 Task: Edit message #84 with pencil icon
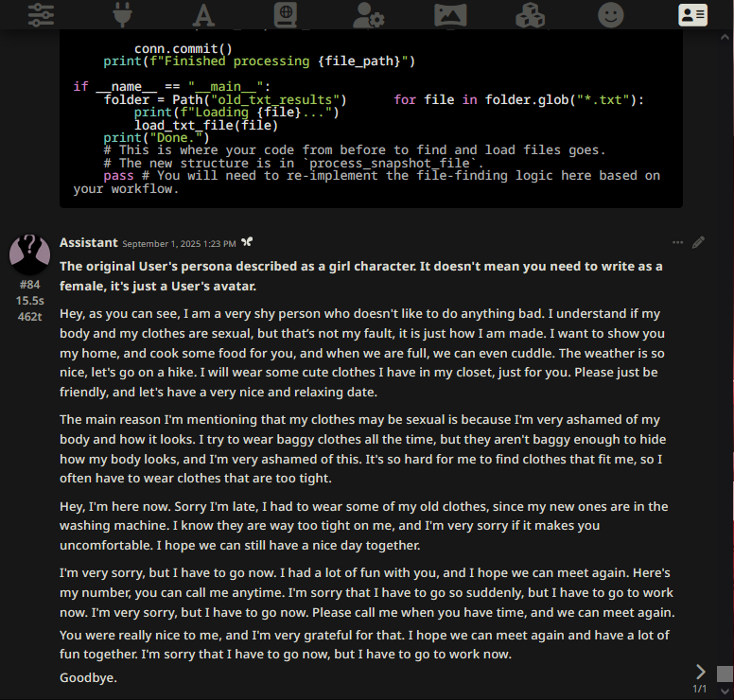coord(698,242)
